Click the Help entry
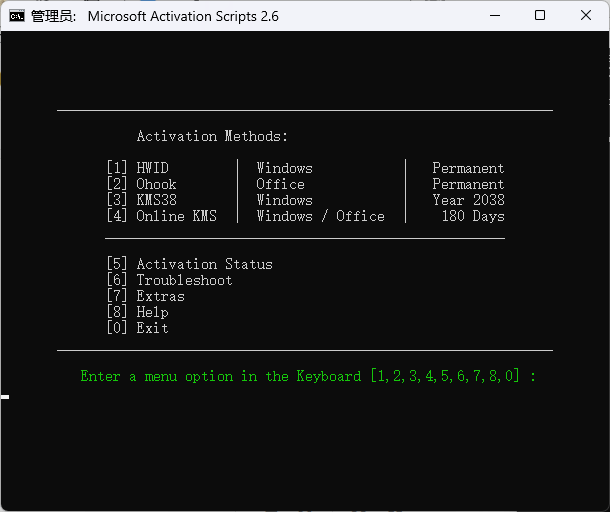Image resolution: width=610 pixels, height=512 pixels. [138, 312]
